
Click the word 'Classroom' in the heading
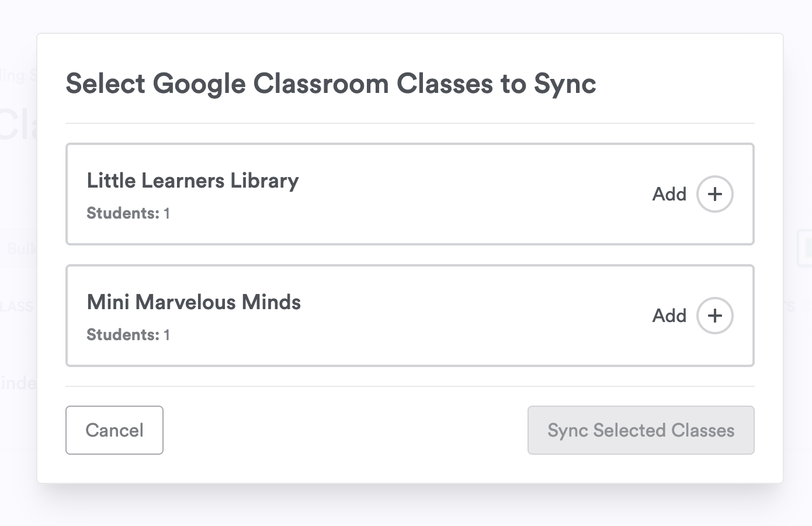point(321,83)
